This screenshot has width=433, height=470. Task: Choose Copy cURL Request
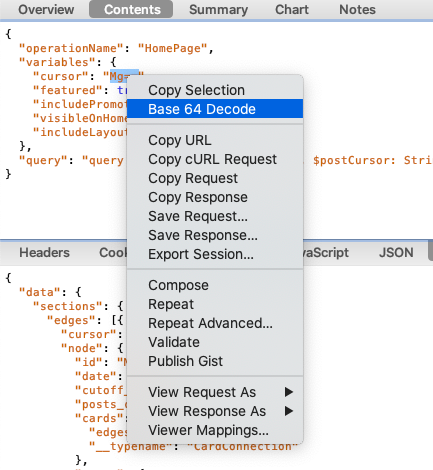point(215,159)
